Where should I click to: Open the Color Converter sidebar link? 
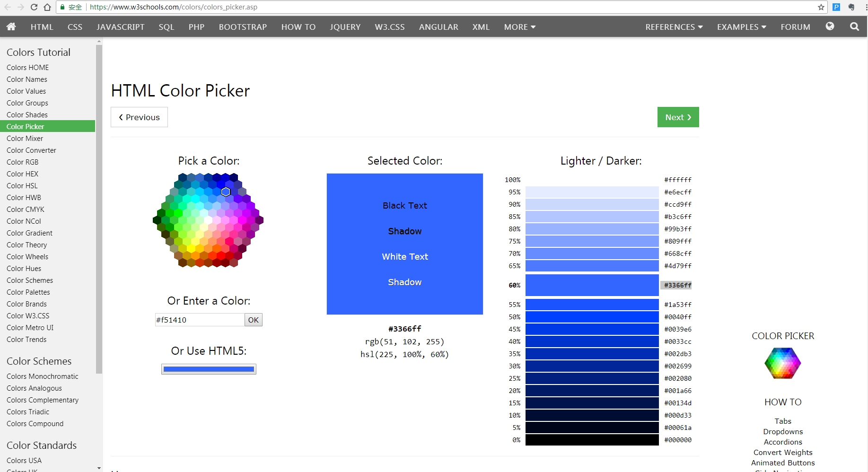31,150
